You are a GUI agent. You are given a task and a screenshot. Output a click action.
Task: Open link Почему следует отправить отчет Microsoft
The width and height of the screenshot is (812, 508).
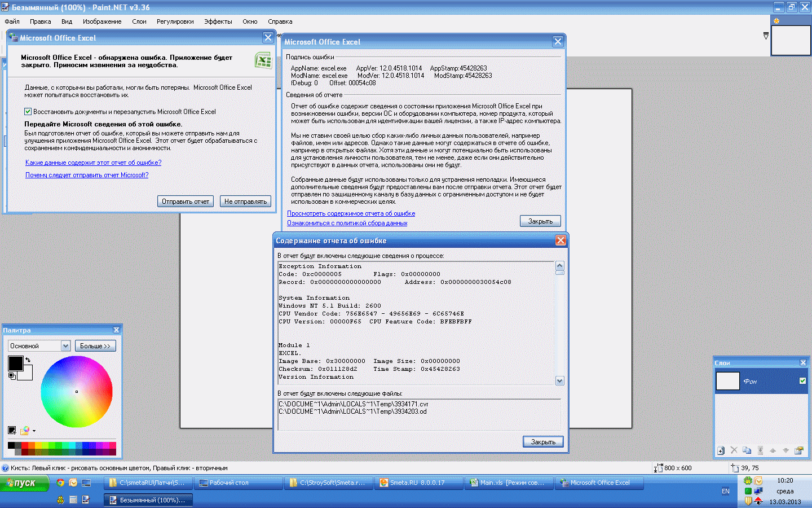point(87,175)
